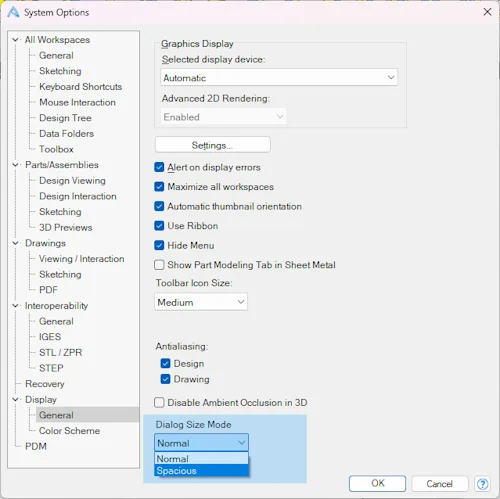Select Toolbox in options tree
Screen dimensions: 500x499
pos(56,149)
